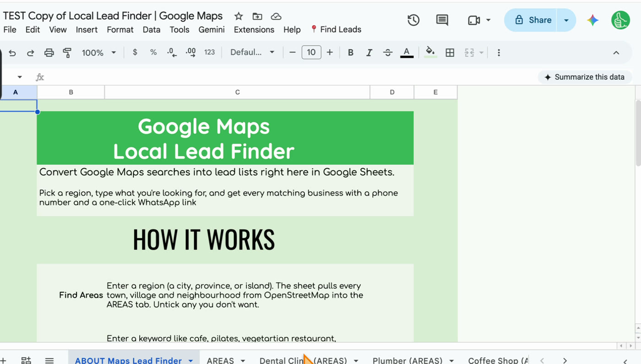Screen dimensions: 641x364
Task: Open the AREAS sheet tab menu arrow
Action: pos(243,360)
